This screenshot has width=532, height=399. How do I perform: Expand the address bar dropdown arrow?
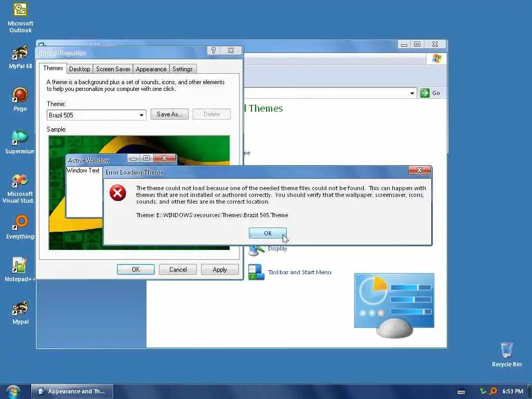point(412,94)
